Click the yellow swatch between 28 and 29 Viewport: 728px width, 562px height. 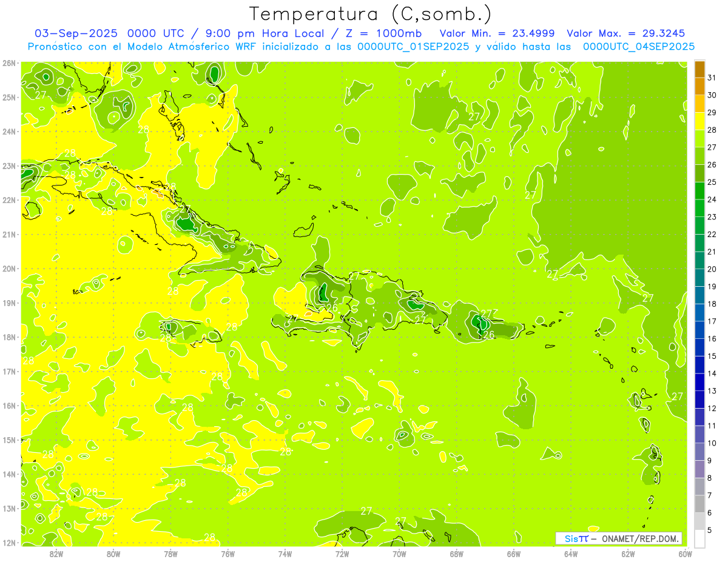point(699,121)
